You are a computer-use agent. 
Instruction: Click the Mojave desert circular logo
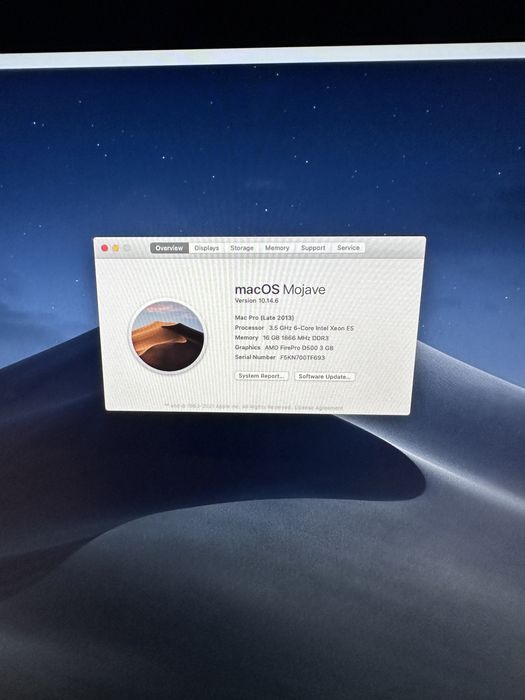click(168, 336)
